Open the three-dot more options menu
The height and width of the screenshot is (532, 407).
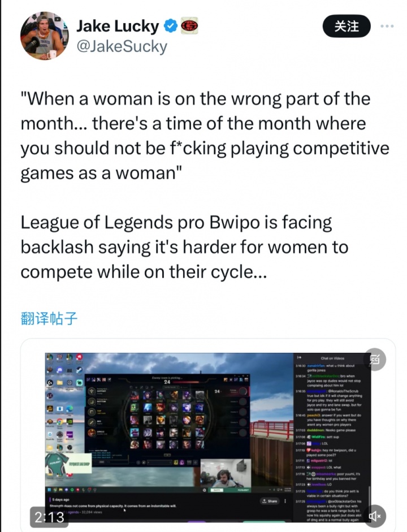(387, 26)
